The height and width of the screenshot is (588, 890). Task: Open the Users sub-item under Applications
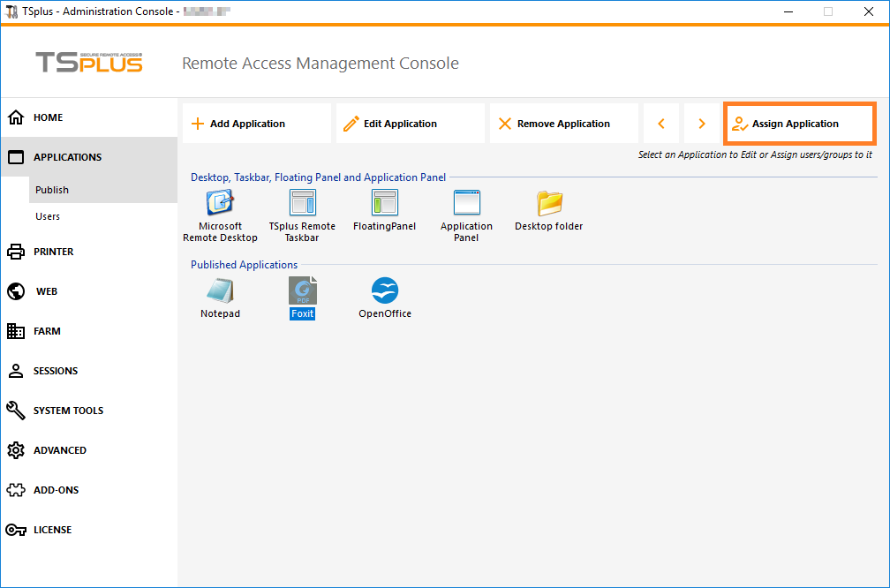(48, 216)
